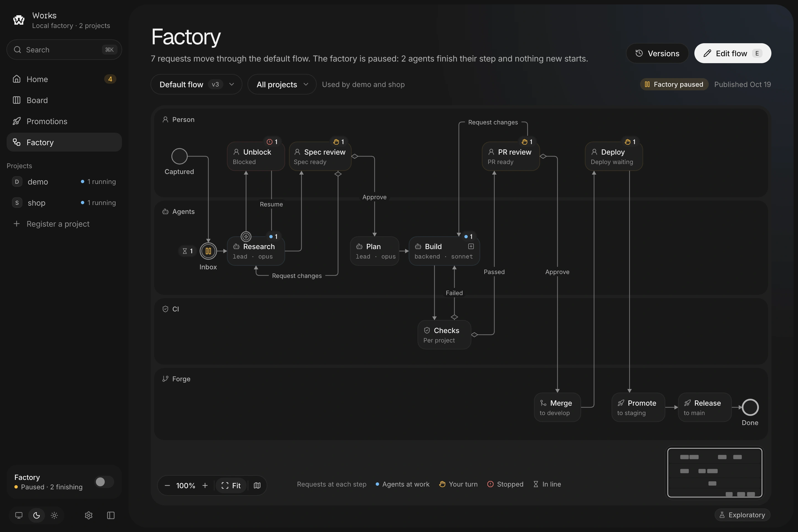Open Promotions in sidebar
This screenshot has height=532, width=798.
64,121
